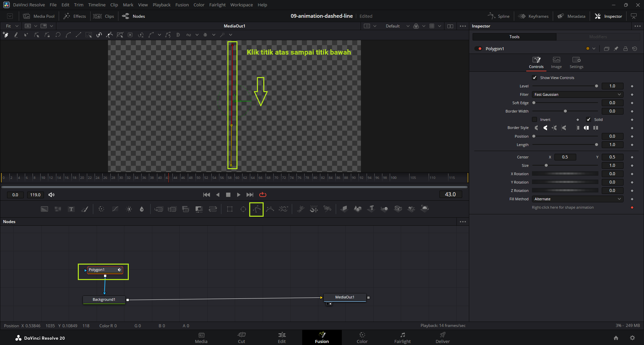Switch to the Color page

click(x=362, y=337)
